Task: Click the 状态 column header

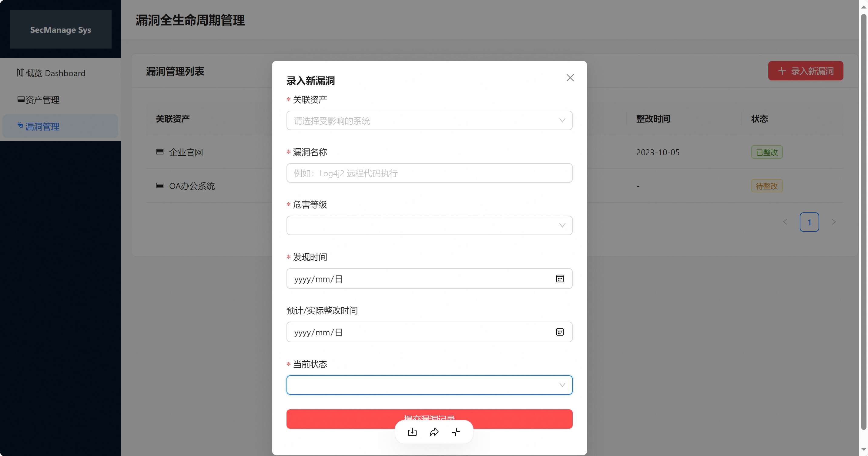Action: pos(759,119)
